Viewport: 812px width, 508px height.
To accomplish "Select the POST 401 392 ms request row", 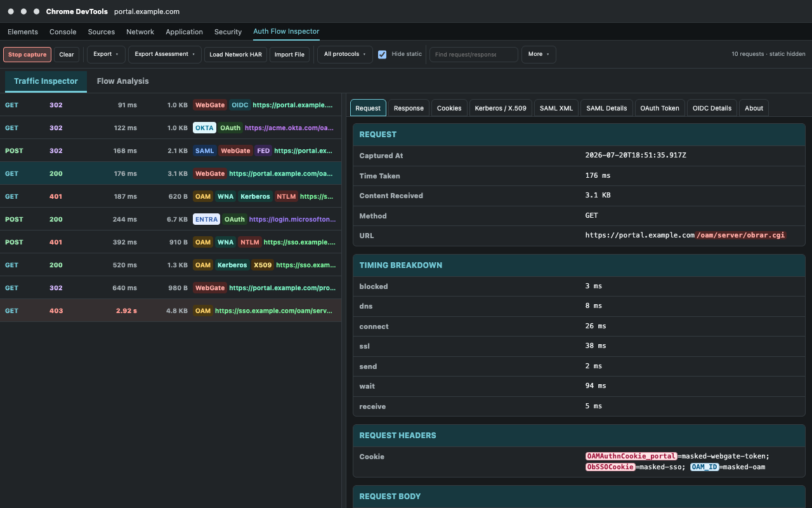I will coord(171,242).
